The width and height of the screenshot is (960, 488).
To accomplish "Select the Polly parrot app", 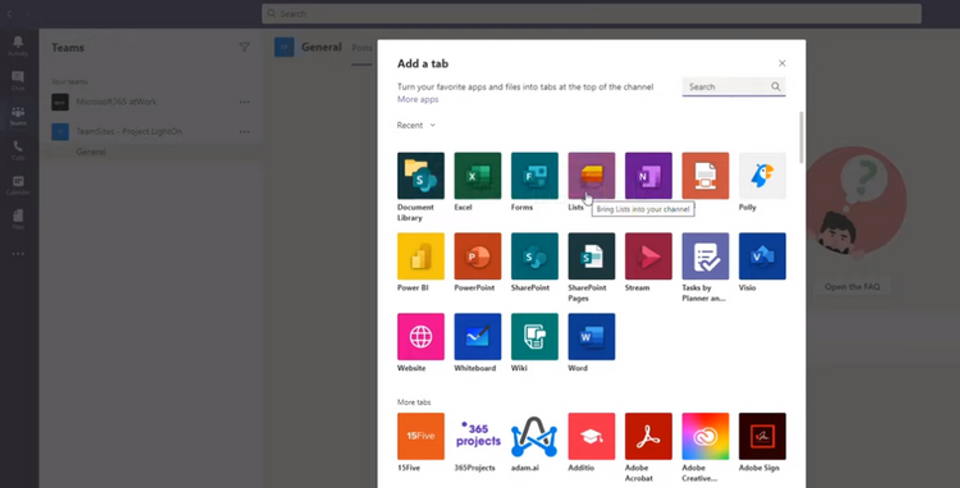I will click(762, 176).
